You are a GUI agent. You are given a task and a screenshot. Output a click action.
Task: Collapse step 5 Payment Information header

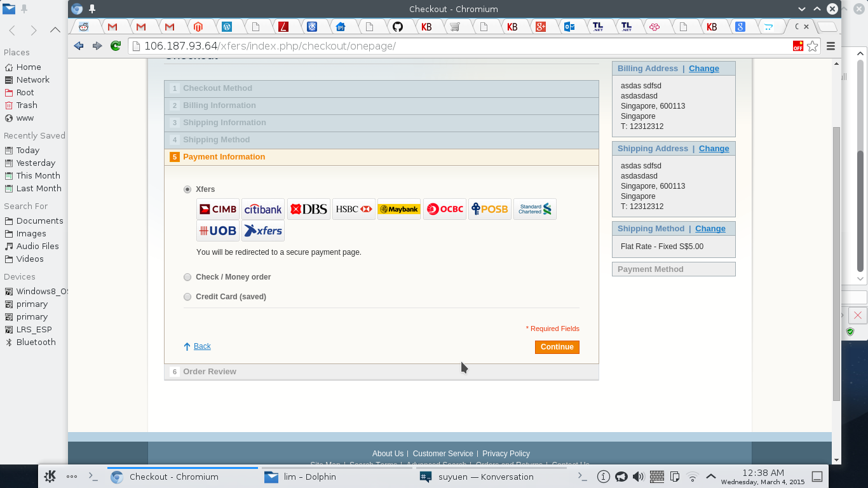tap(381, 157)
